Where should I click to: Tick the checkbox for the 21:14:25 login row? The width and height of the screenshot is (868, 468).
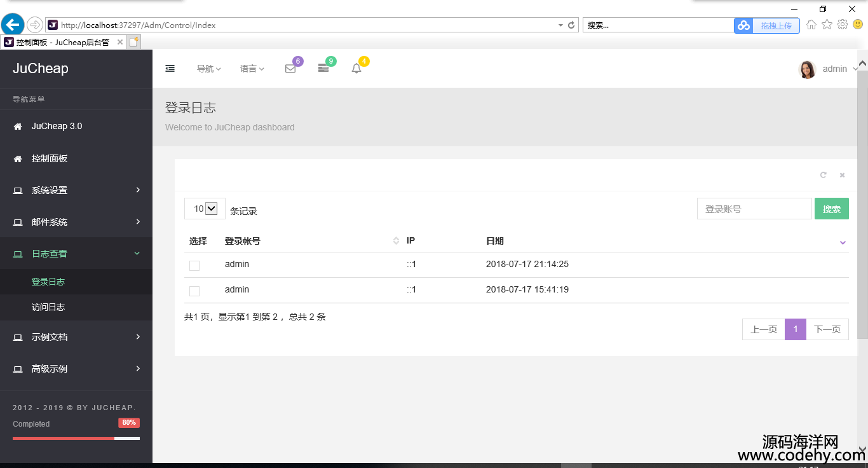(x=194, y=265)
